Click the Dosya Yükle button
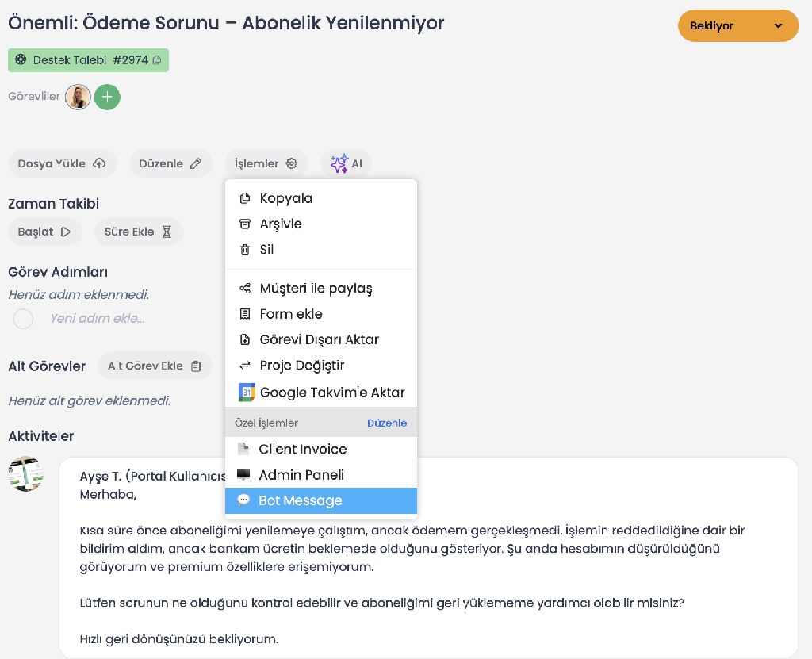This screenshot has width=812, height=659. [62, 164]
